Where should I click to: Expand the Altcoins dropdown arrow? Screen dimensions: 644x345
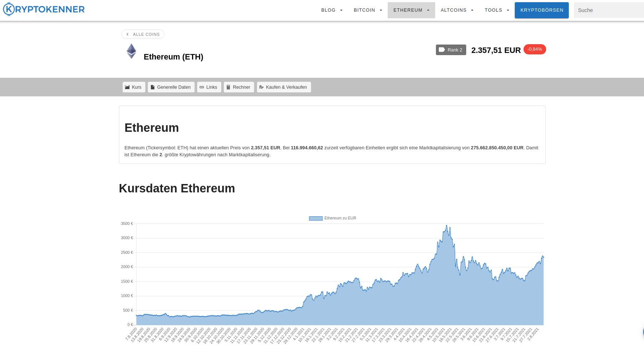pos(472,10)
